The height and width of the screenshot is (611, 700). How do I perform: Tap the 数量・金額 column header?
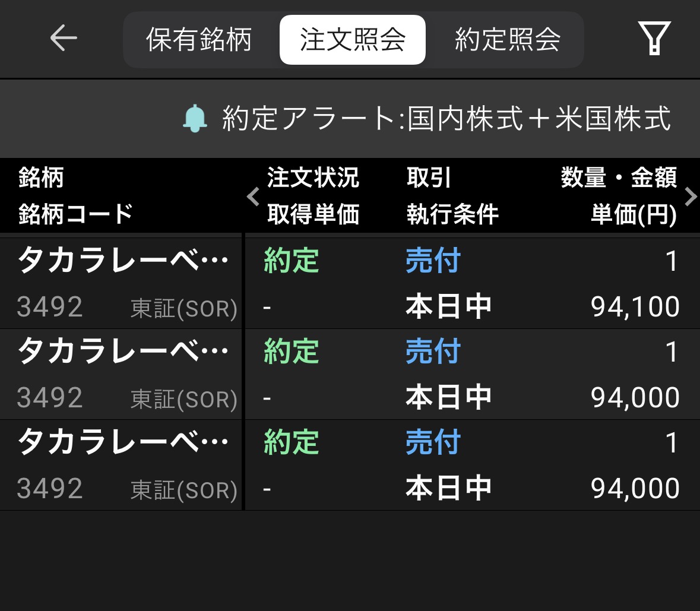coord(619,178)
